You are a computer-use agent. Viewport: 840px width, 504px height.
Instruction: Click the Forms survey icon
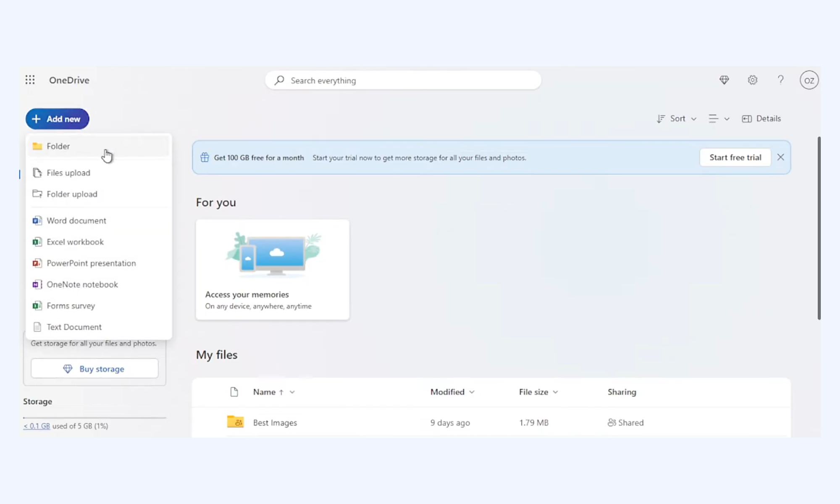tap(37, 306)
